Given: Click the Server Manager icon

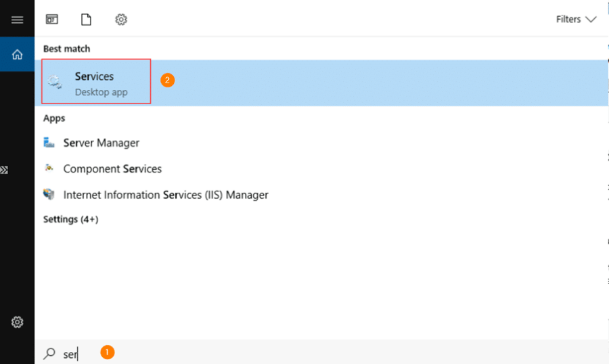Looking at the screenshot, I should pyautogui.click(x=49, y=143).
